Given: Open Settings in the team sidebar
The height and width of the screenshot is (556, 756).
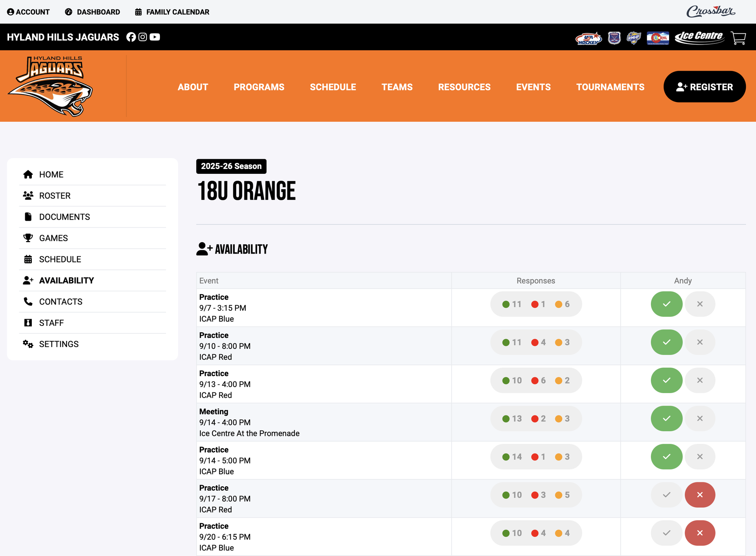Looking at the screenshot, I should coord(59,344).
